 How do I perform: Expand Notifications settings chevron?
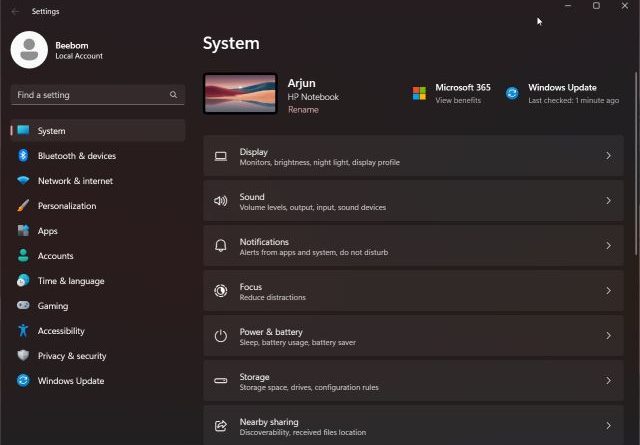tap(608, 245)
